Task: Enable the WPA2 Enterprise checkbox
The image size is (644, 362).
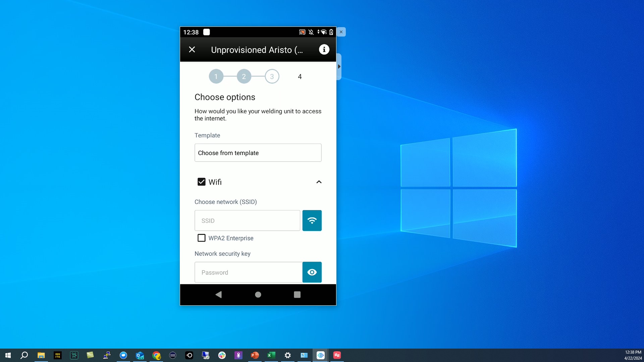Action: click(x=201, y=238)
